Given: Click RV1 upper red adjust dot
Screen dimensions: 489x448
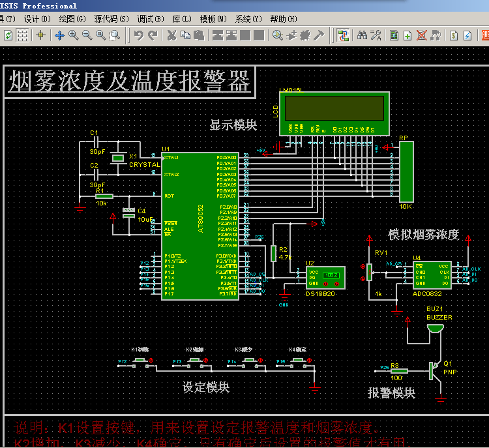Looking at the screenshot, I should click(363, 267).
